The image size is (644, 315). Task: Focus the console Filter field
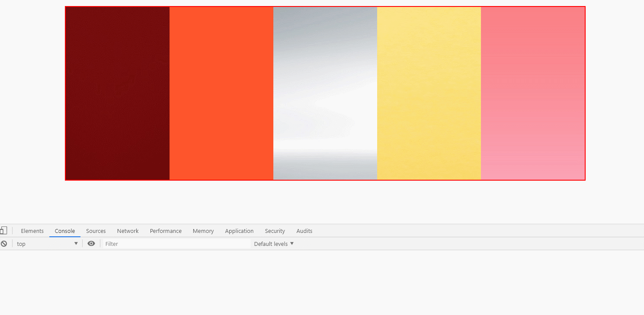click(x=176, y=244)
